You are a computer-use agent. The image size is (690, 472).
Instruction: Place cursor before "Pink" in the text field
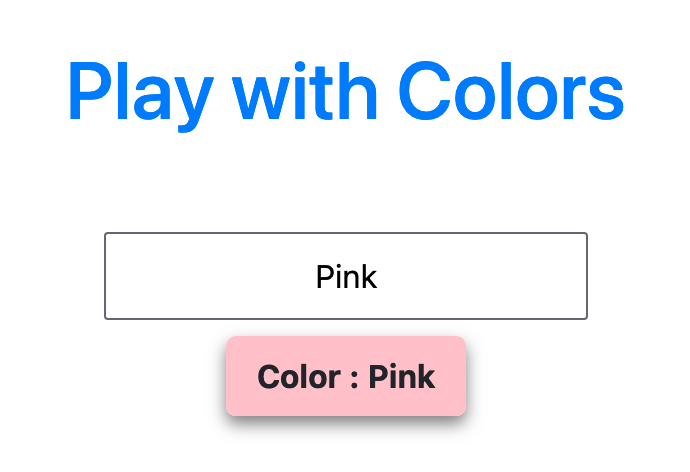click(316, 277)
